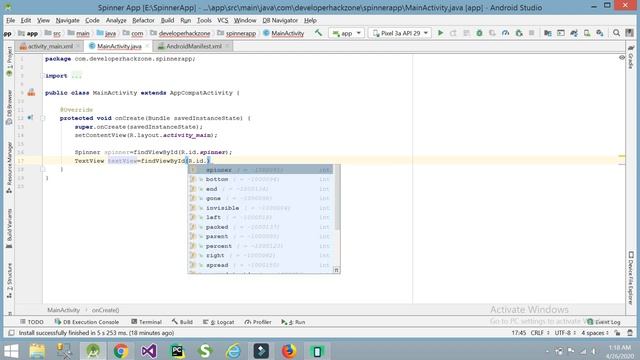Viewport: 640px width, 360px height.
Task: Click the overriding method gutter icon at onCreate
Action: tap(30, 118)
